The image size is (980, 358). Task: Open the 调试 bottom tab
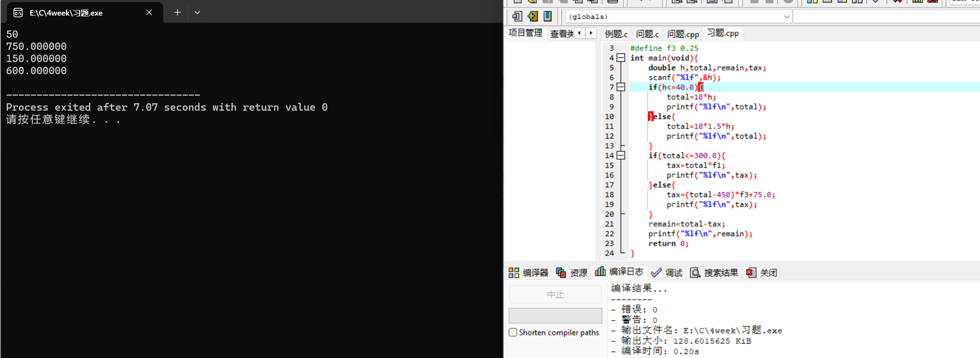667,273
